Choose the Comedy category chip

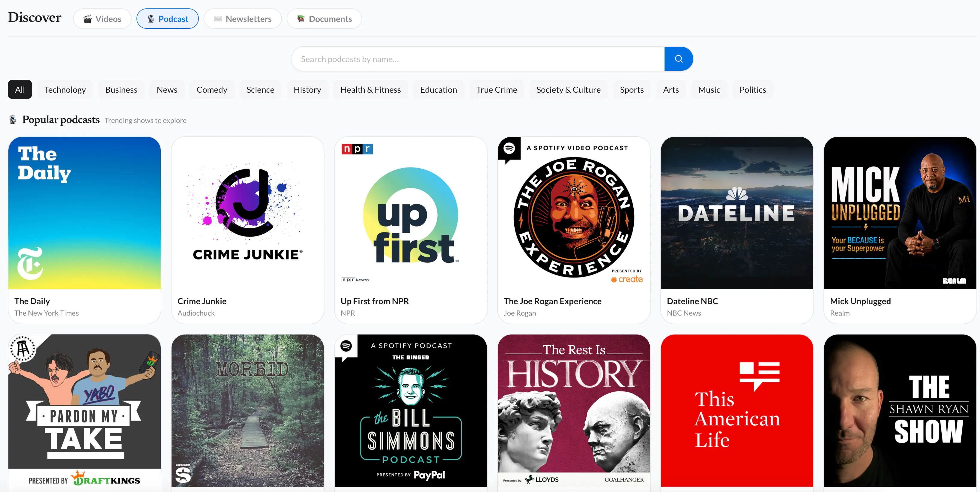click(212, 89)
